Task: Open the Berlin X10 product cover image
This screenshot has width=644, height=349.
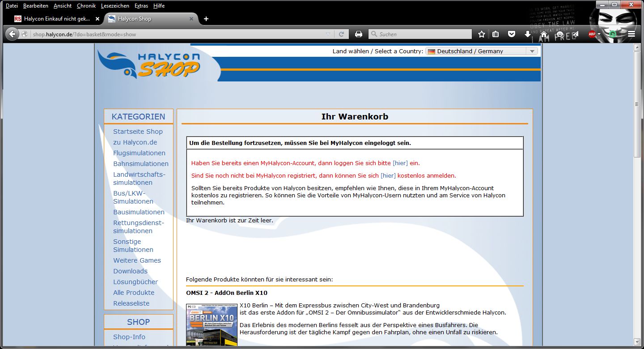Action: 212,325
